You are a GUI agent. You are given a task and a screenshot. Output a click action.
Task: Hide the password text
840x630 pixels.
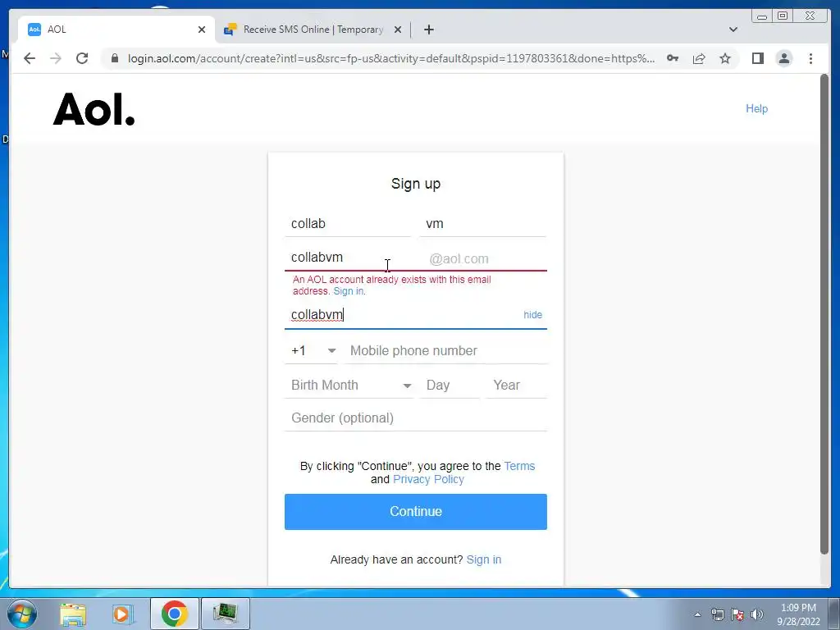532,315
